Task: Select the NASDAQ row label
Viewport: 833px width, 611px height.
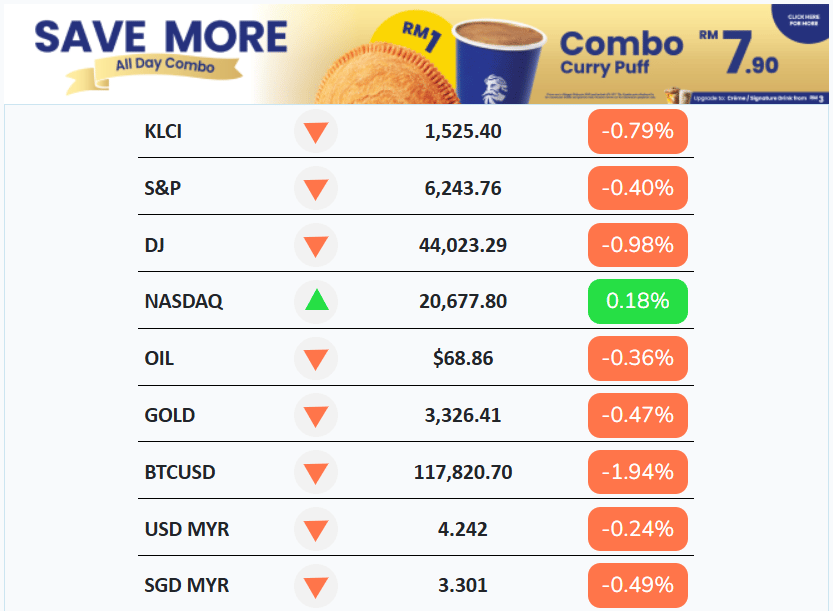Action: point(184,301)
